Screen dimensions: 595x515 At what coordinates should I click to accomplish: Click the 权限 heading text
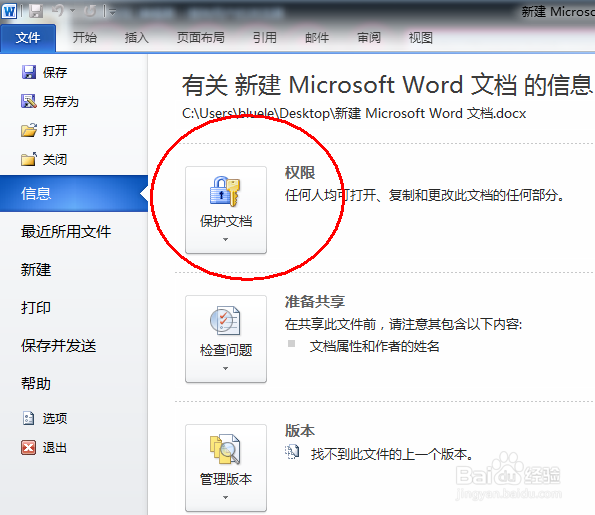[x=300, y=173]
